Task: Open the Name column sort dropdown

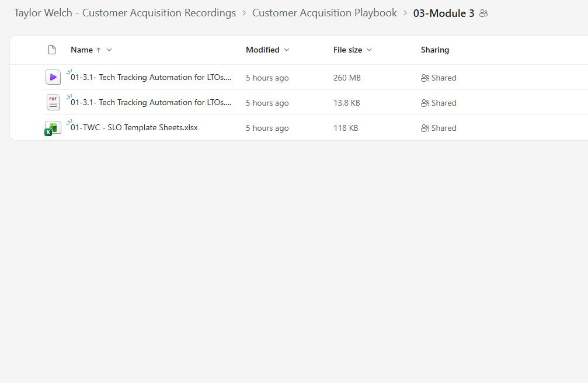Action: (109, 50)
